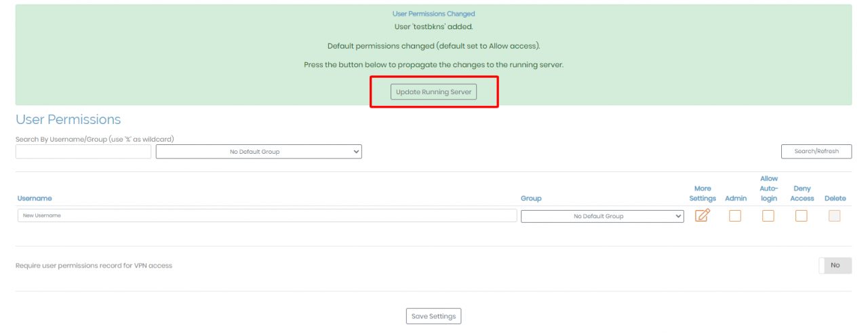Click into the New Username text field
Image resolution: width=868 pixels, height=334 pixels.
(x=267, y=215)
